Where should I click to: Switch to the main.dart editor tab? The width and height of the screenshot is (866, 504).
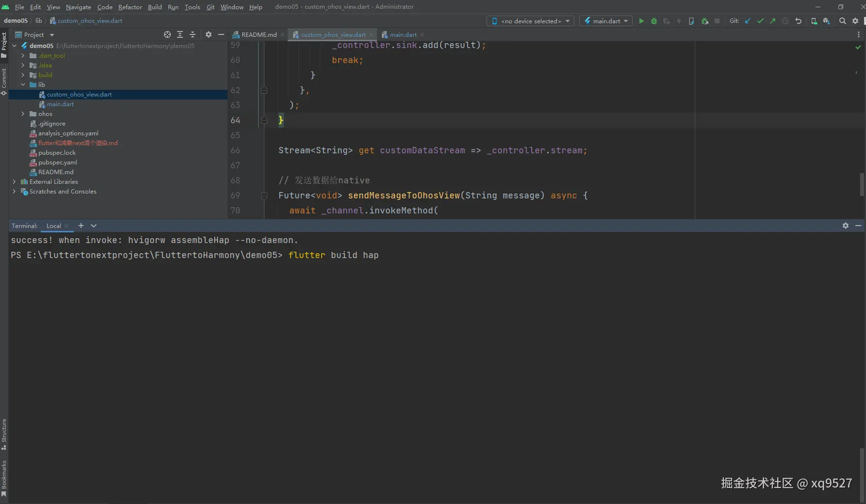(403, 34)
